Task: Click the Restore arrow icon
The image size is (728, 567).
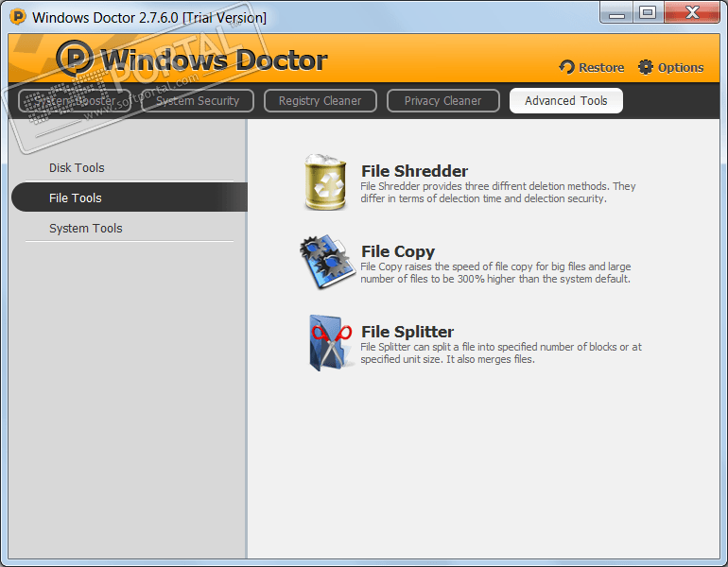Action: 567,67
